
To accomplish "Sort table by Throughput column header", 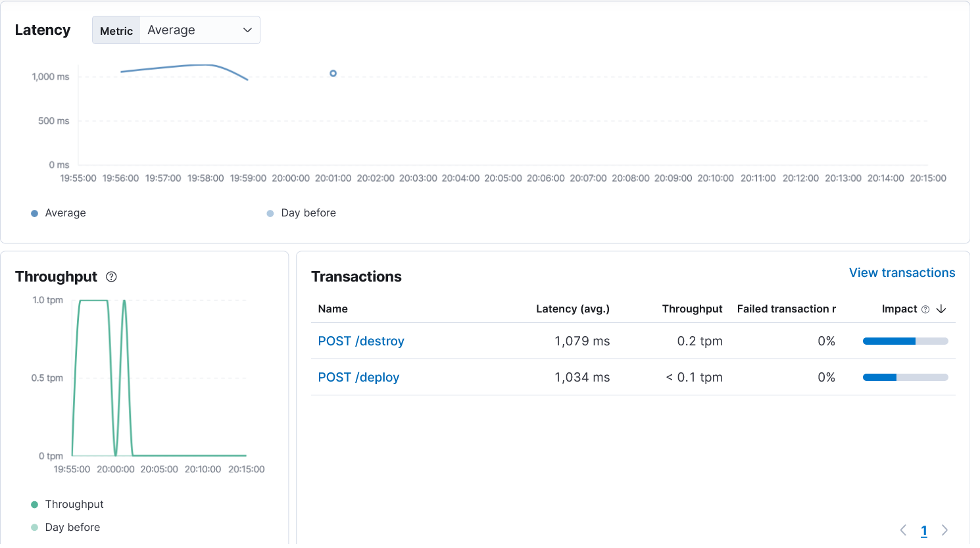I will (692, 309).
